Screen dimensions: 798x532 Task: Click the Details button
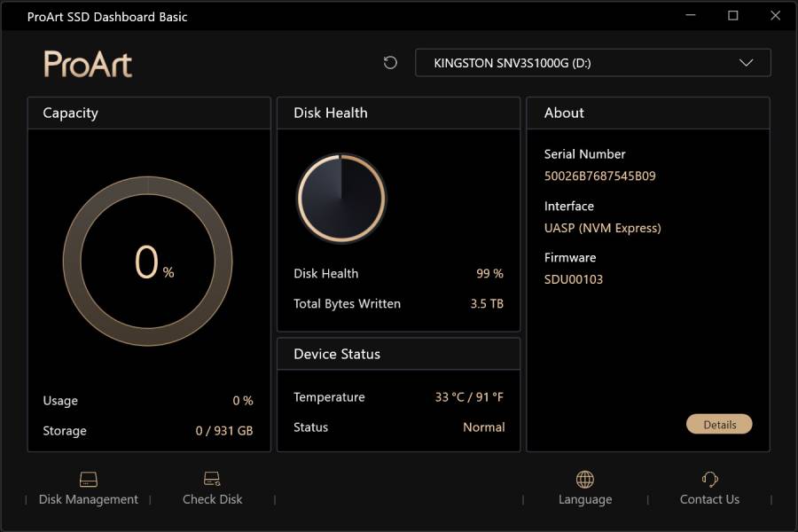point(719,424)
